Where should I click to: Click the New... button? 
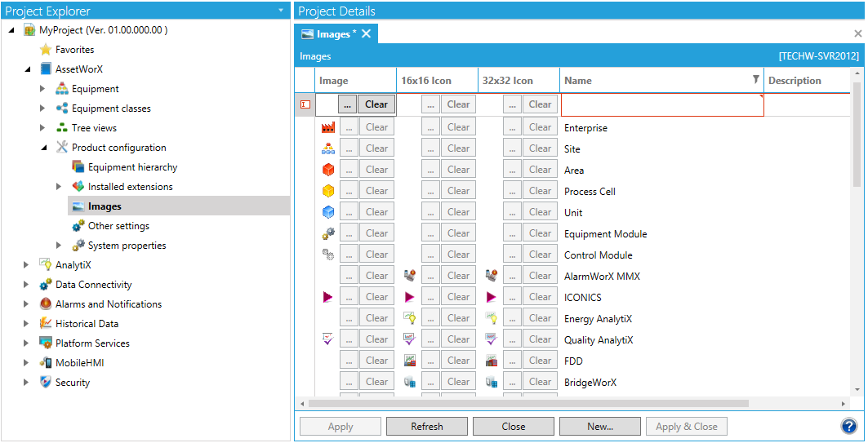(x=599, y=426)
